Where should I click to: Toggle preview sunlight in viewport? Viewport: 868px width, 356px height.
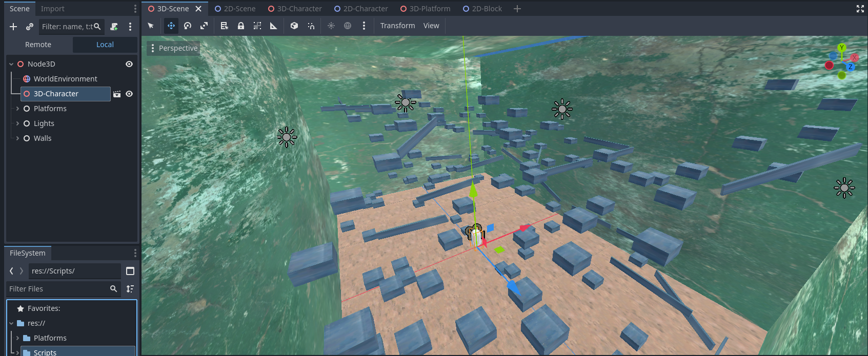(331, 26)
